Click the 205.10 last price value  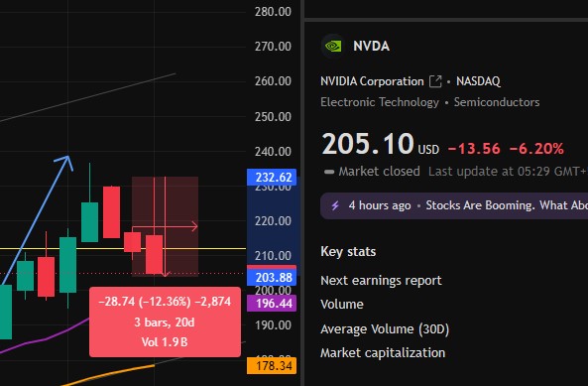[x=368, y=144]
